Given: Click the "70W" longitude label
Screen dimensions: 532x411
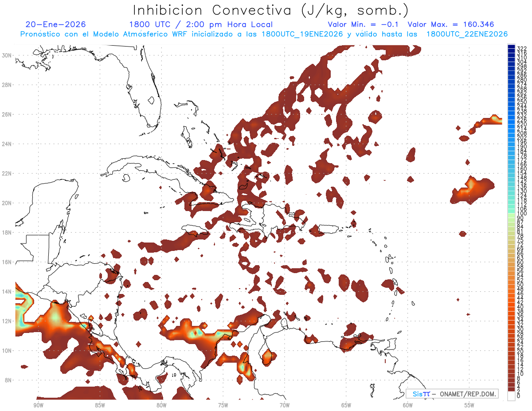Looking at the screenshot, I should [x=285, y=405].
